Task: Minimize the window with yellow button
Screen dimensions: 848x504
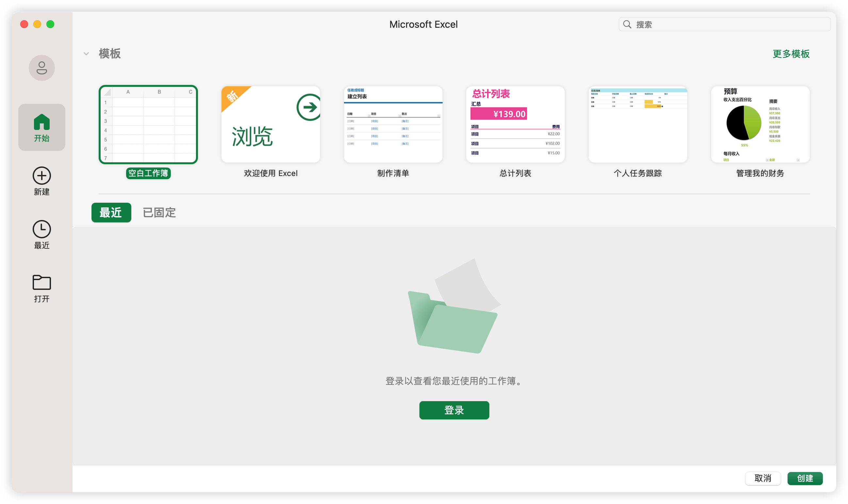Action: point(37,24)
